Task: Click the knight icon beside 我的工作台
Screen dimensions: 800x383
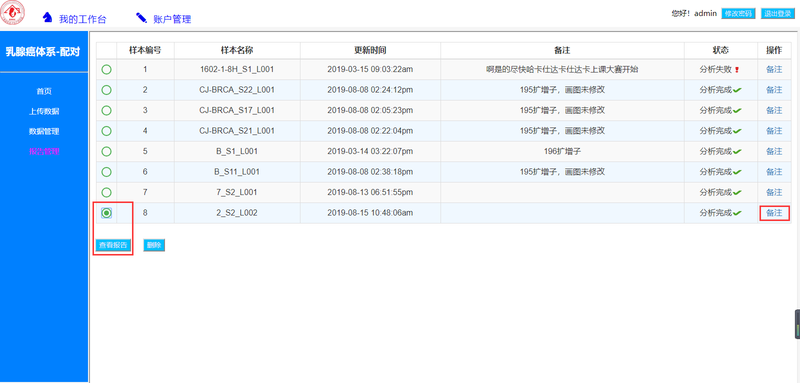Action: click(x=47, y=17)
